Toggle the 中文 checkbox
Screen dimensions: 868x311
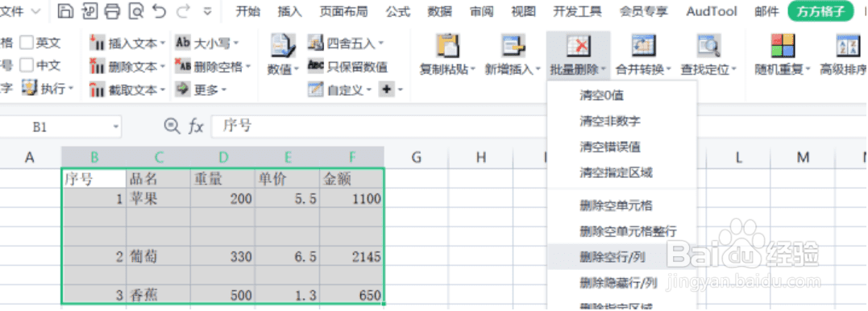tap(27, 66)
